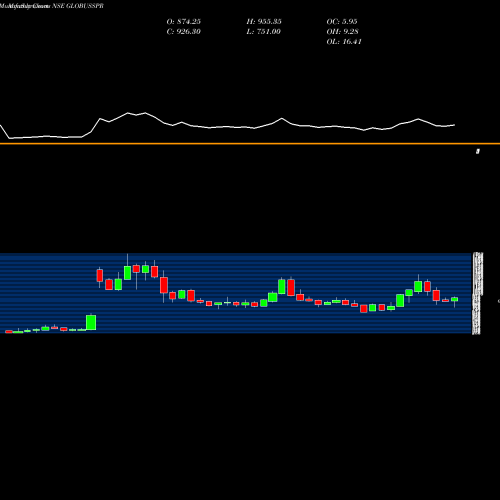Select the close value C: 926.30
This screenshot has height=500, width=500.
coord(184,32)
